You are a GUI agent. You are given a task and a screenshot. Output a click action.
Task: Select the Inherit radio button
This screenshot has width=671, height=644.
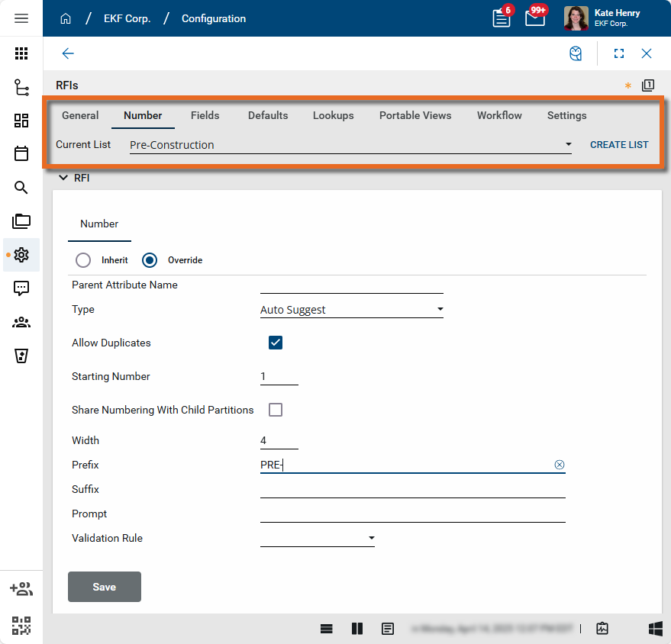coord(83,260)
